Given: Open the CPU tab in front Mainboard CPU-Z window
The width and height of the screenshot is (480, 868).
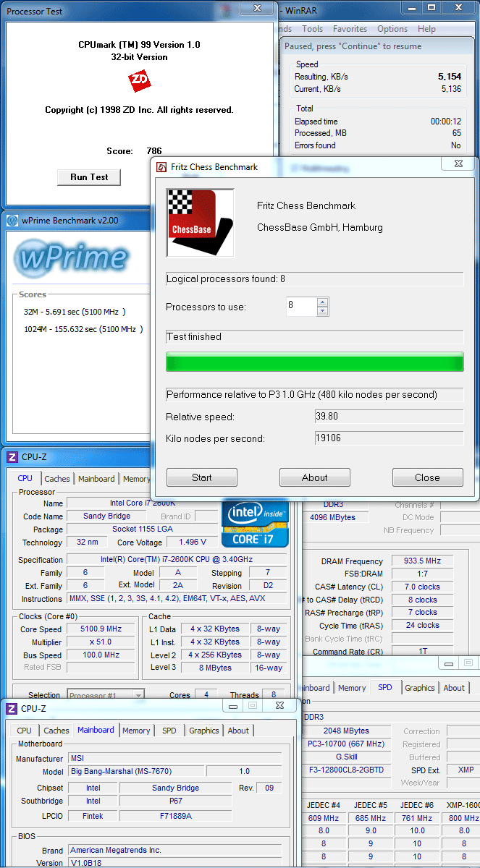Looking at the screenshot, I should pyautogui.click(x=24, y=731).
